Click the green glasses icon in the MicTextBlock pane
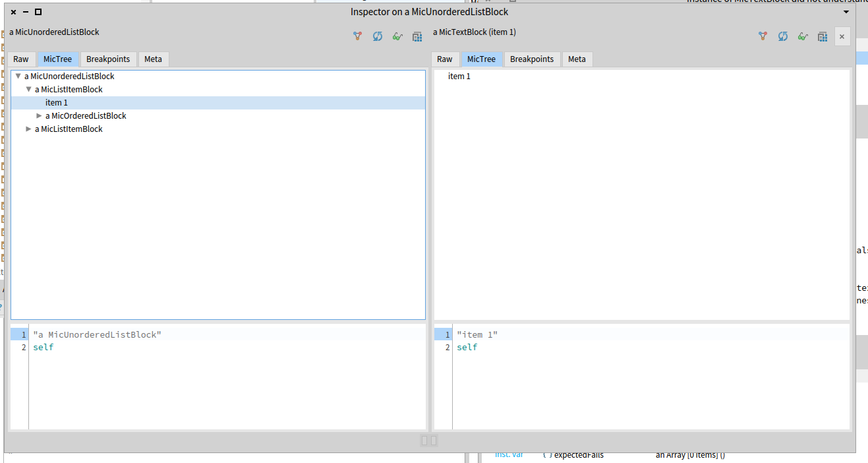868x463 pixels. (x=803, y=37)
